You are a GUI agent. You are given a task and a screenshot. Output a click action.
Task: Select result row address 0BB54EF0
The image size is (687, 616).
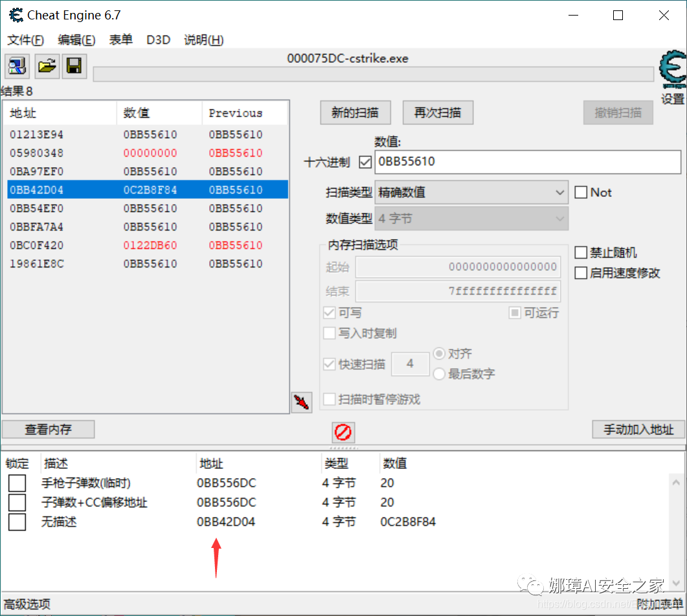tap(148, 209)
